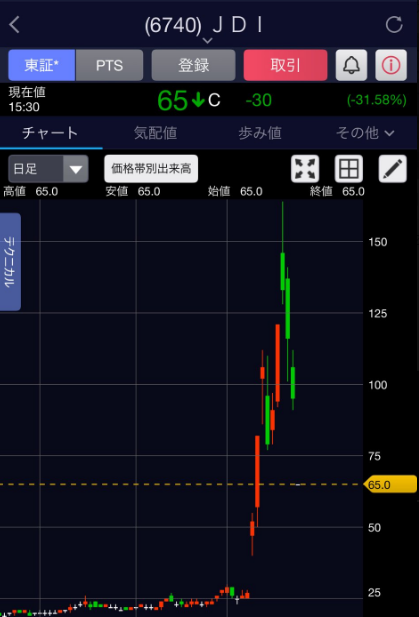Expand chart to fullscreen

[305, 169]
